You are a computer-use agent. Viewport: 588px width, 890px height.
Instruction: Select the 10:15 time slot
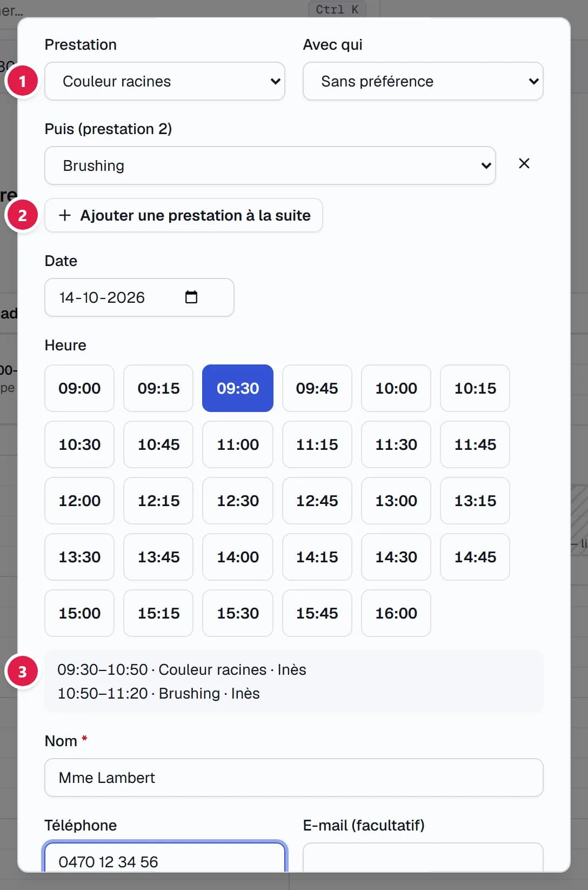click(x=475, y=388)
